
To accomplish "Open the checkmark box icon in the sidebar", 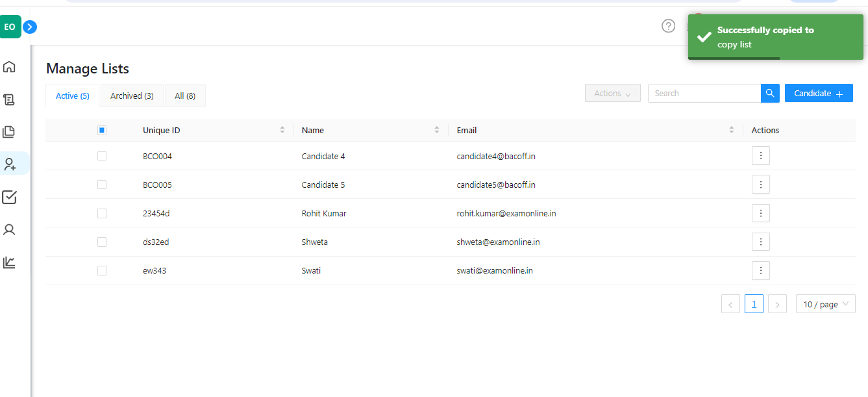I will [x=9, y=197].
